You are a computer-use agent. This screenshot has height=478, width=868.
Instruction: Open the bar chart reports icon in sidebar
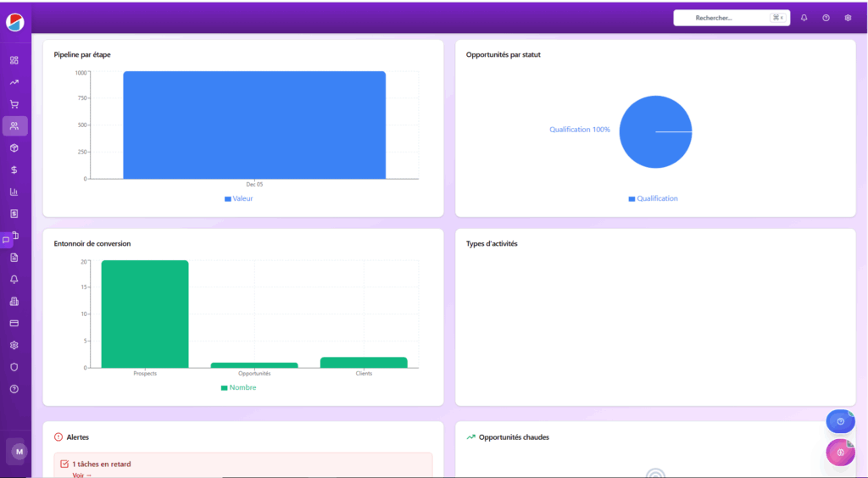tap(14, 192)
